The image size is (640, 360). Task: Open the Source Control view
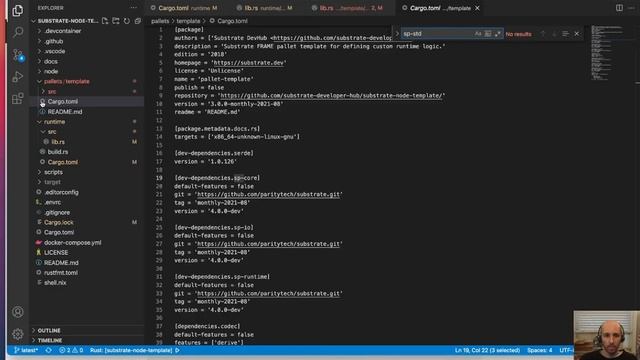(18, 54)
